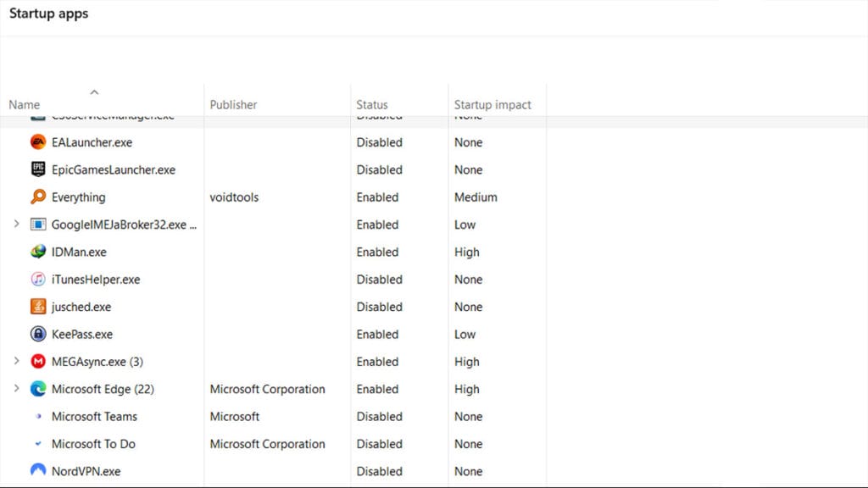Select the jusched.exe Java icon
The image size is (868, 488).
[x=38, y=307]
